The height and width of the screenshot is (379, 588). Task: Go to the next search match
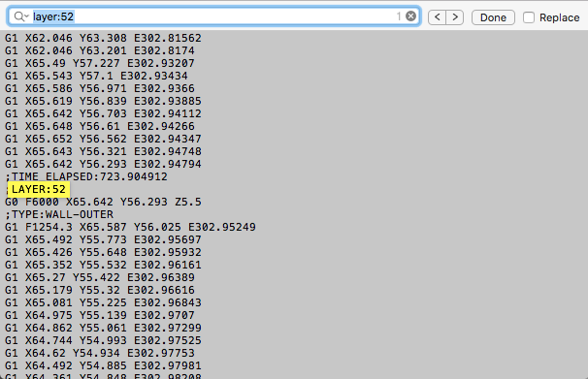(455, 17)
